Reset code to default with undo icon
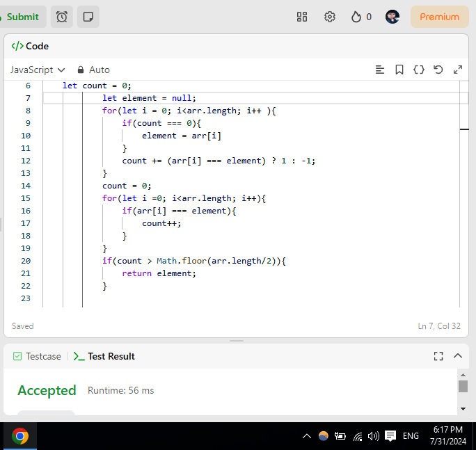 [438, 70]
